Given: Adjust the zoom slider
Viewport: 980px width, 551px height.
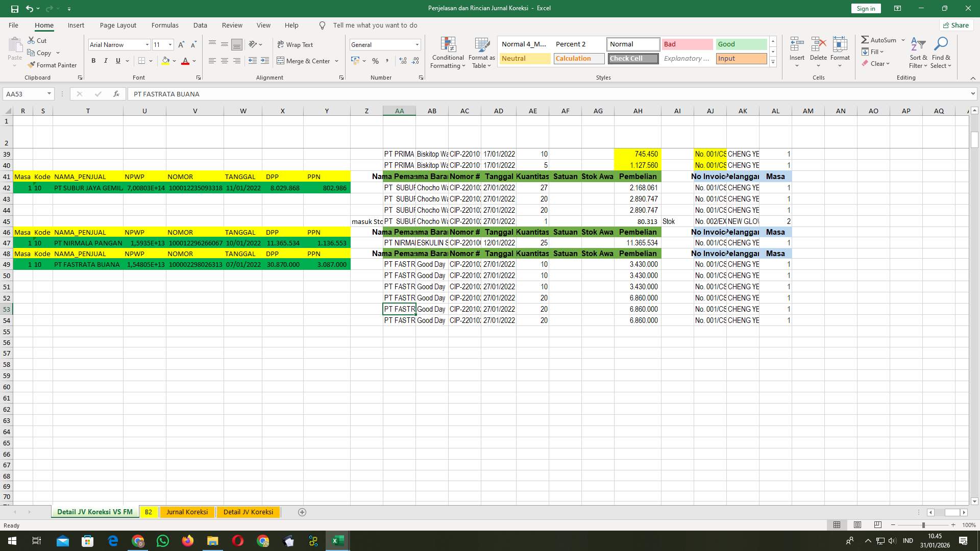Looking at the screenshot, I should point(923,524).
